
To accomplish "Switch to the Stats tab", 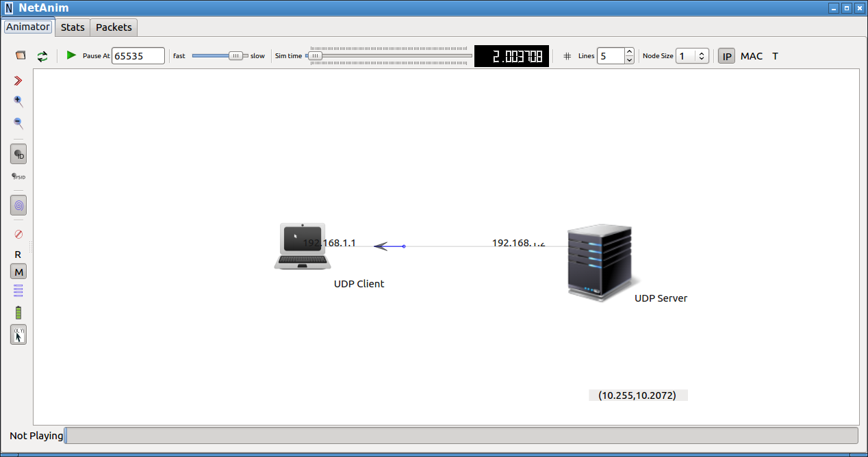I will point(72,27).
